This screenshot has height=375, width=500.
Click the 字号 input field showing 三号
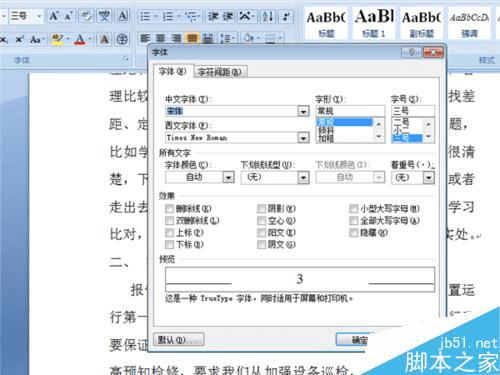(413, 111)
